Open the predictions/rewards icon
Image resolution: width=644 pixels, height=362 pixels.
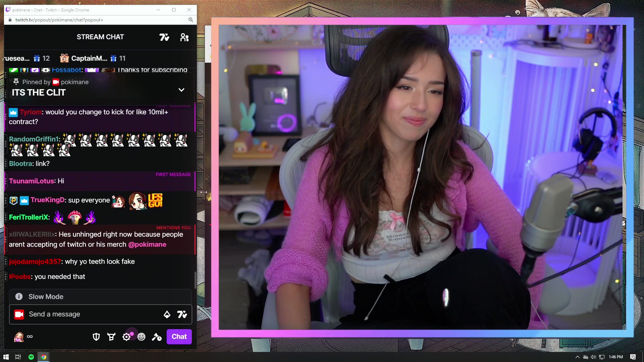tap(111, 337)
